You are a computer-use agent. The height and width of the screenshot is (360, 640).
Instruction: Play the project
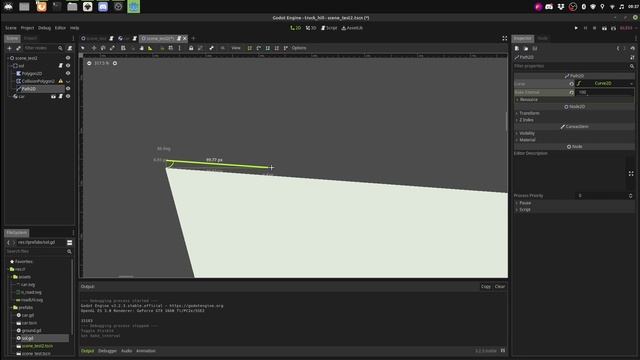point(576,28)
